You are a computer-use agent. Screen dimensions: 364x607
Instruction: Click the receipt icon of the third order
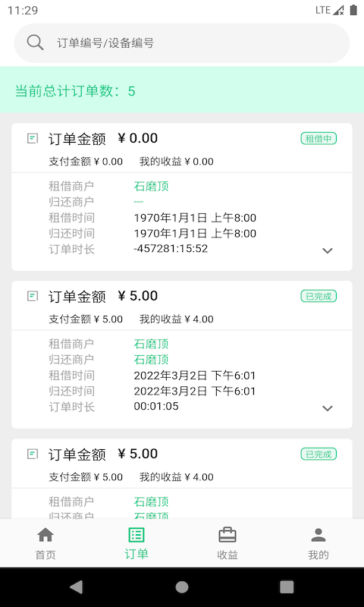(33, 454)
